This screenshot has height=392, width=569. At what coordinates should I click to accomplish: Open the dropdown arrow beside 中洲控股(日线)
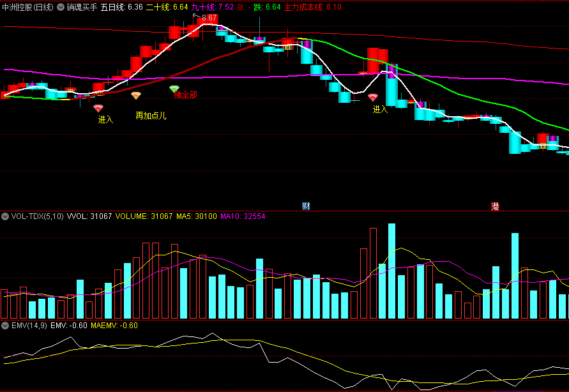[61, 7]
